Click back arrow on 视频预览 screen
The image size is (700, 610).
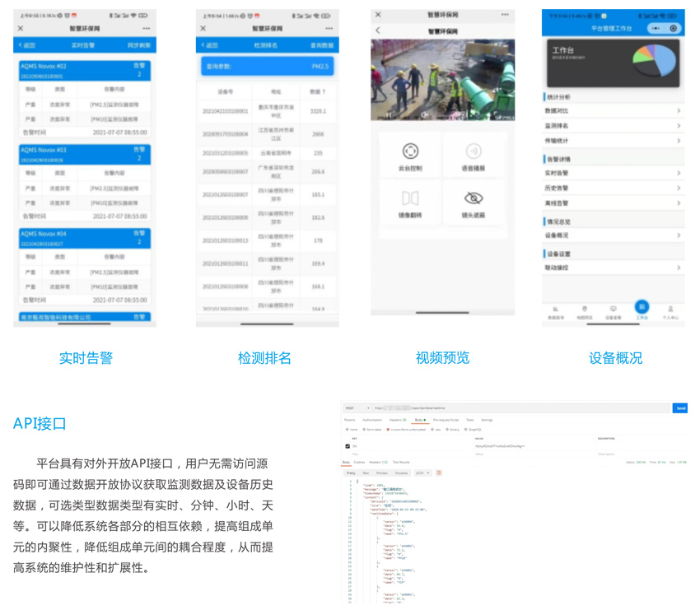pyautogui.click(x=378, y=30)
